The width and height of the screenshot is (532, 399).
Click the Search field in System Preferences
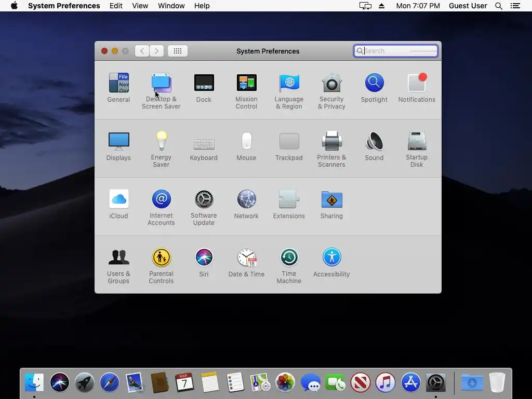coord(395,51)
